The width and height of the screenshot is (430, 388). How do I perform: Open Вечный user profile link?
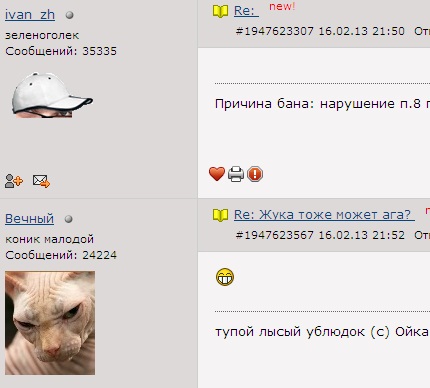click(x=29, y=219)
